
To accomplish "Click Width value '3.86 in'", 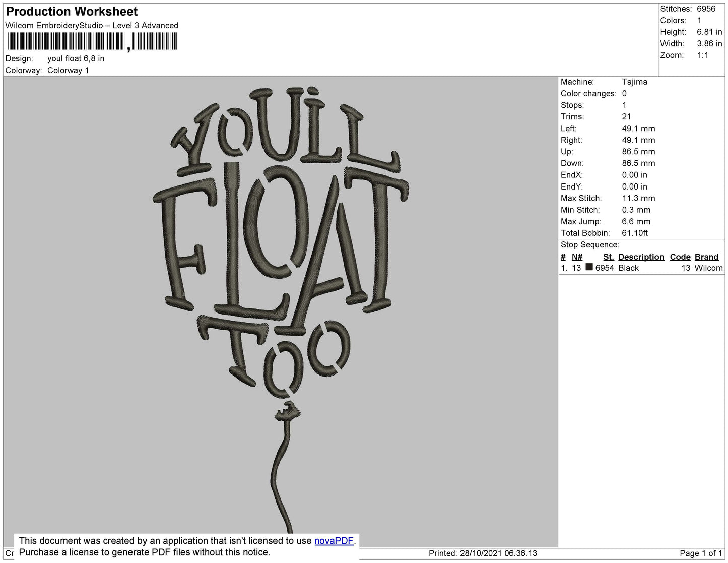I will coord(710,43).
